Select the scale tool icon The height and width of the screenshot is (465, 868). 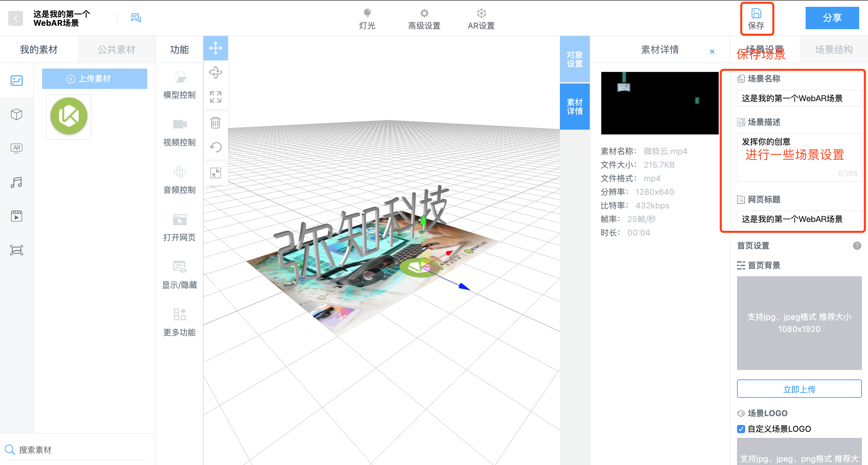215,97
